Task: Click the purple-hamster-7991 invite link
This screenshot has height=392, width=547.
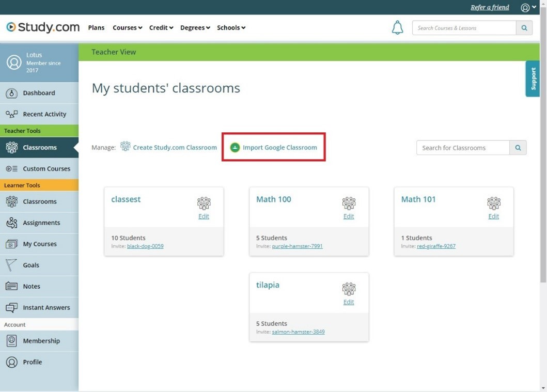Action: [297, 246]
